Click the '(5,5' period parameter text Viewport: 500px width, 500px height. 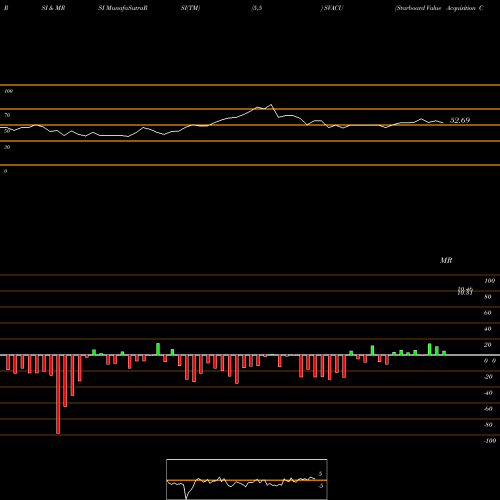(x=257, y=8)
